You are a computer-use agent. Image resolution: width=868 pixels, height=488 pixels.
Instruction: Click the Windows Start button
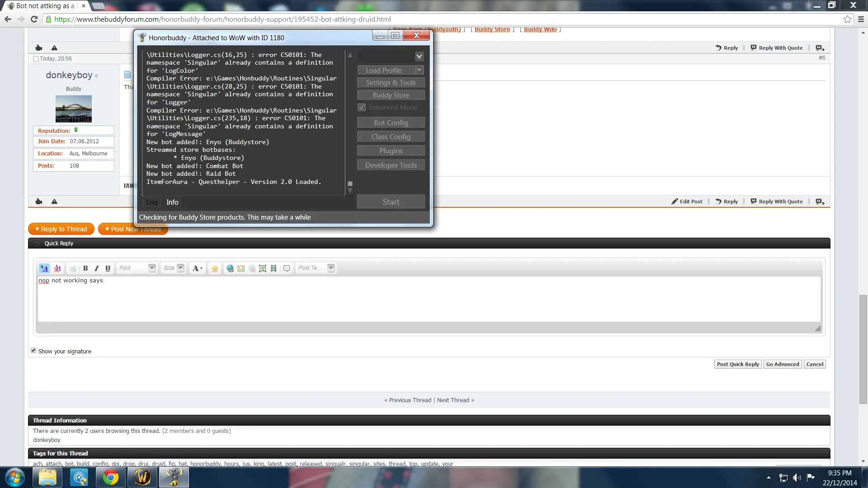[x=15, y=477]
